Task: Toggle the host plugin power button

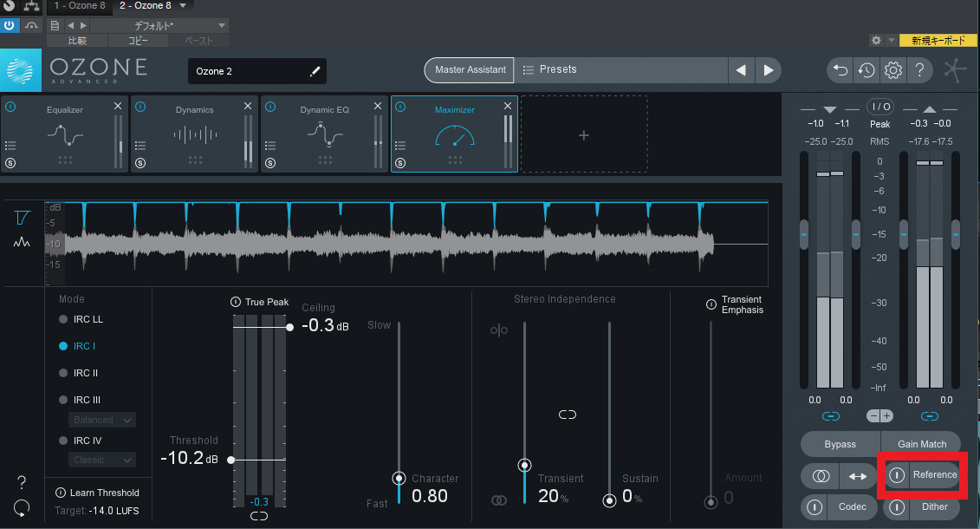Action: 10,26
